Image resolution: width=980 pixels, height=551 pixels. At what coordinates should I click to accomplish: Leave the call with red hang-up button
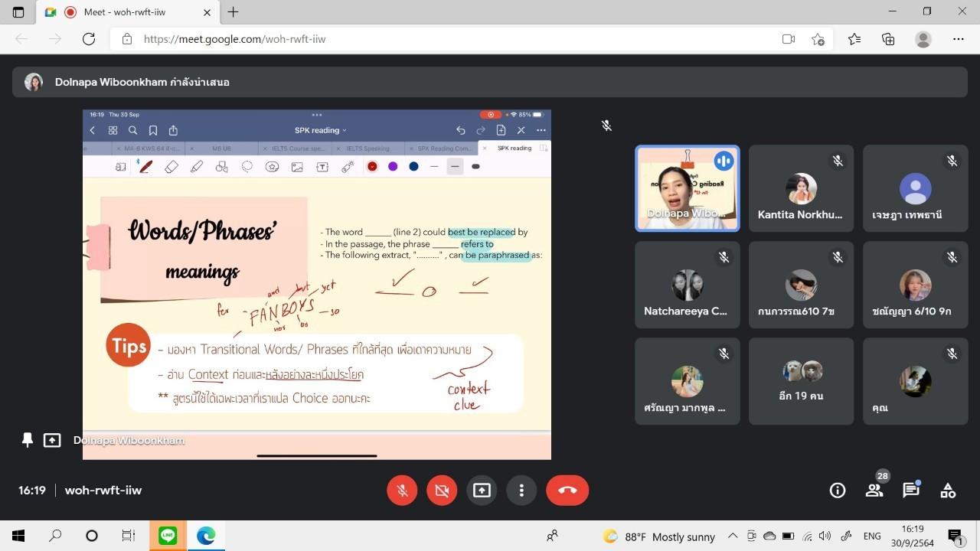567,491
